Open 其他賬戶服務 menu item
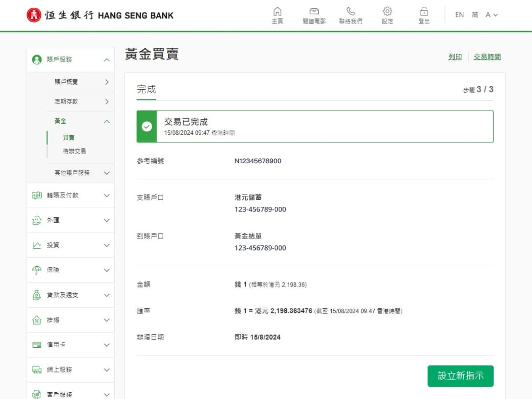 tap(72, 172)
